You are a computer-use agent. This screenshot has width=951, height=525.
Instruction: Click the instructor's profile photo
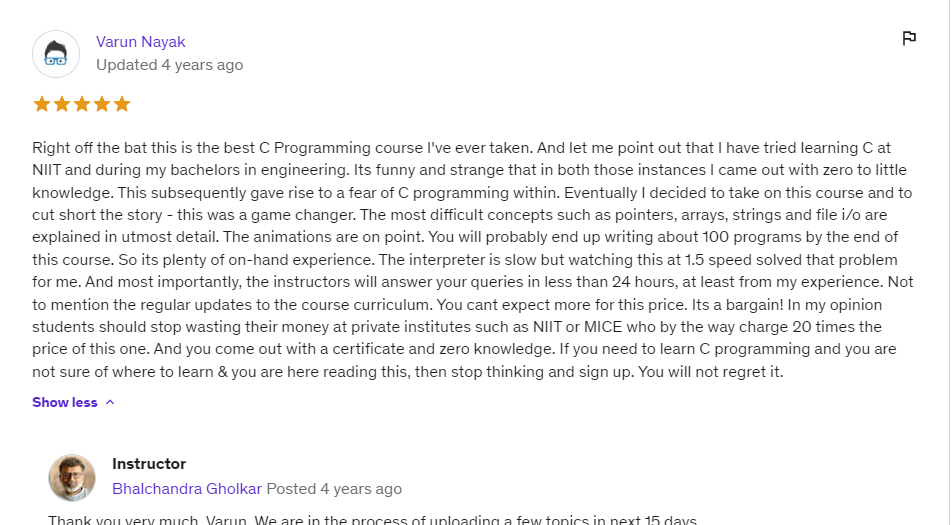[x=72, y=478]
